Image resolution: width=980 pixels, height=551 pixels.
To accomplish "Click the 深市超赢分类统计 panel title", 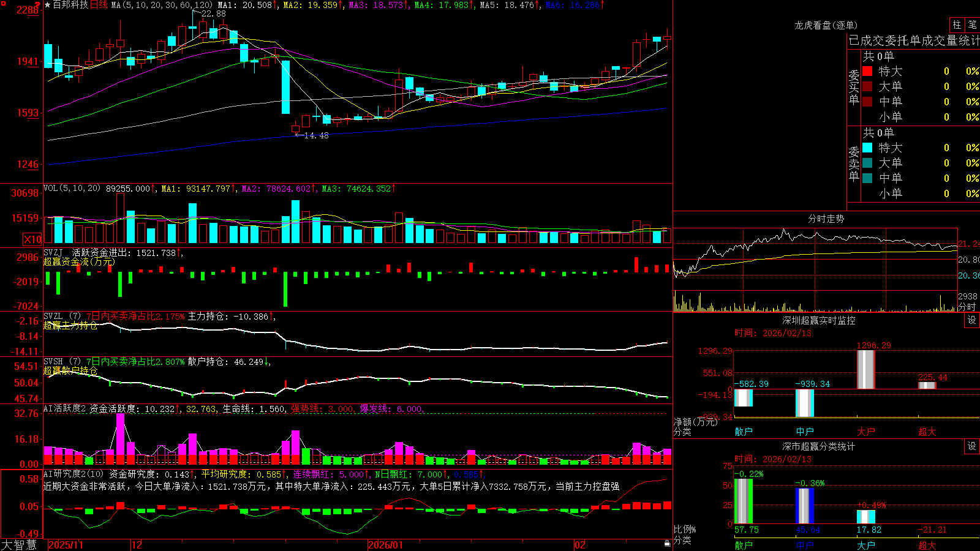I will (819, 447).
